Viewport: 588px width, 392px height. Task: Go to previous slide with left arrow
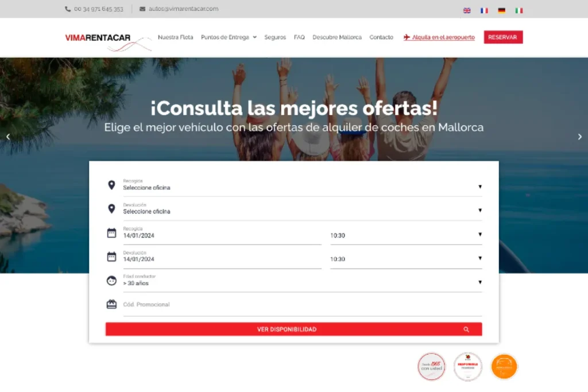8,137
